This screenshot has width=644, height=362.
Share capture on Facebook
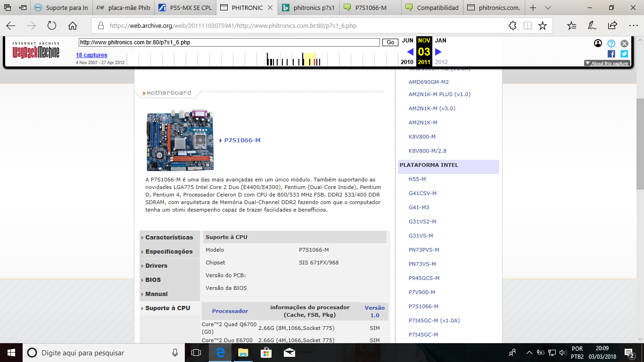[611, 54]
